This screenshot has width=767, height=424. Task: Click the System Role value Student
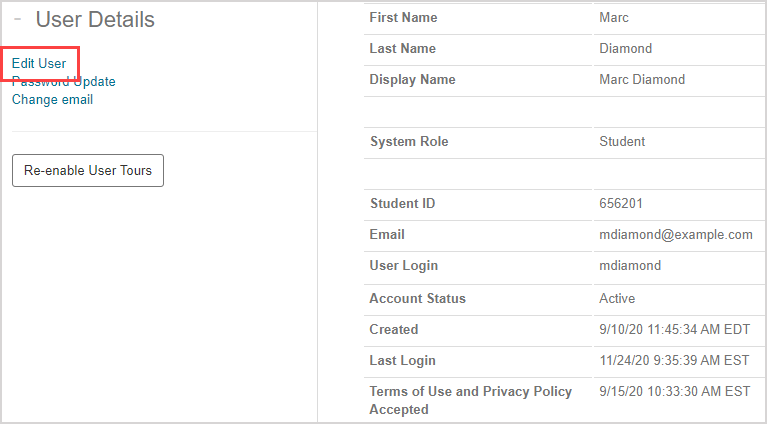(x=622, y=142)
